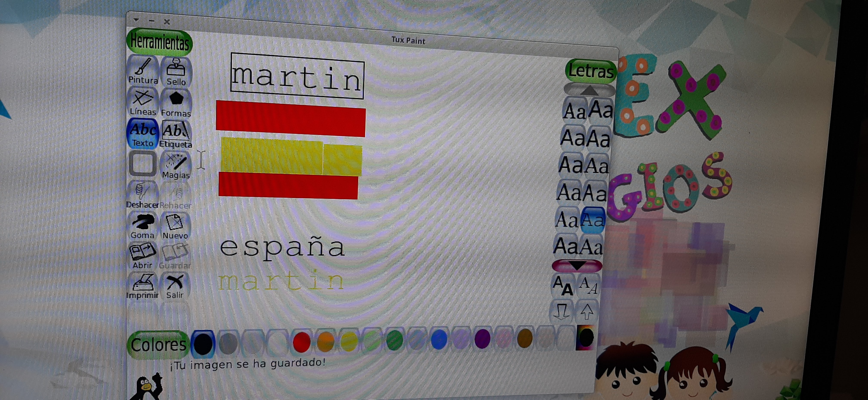Select the Goma eraser tool

pos(143,226)
